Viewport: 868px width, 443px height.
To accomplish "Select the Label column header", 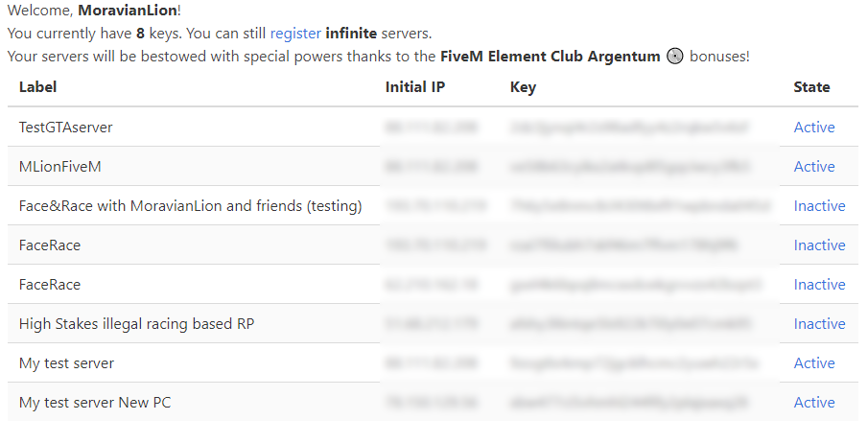I will point(38,87).
